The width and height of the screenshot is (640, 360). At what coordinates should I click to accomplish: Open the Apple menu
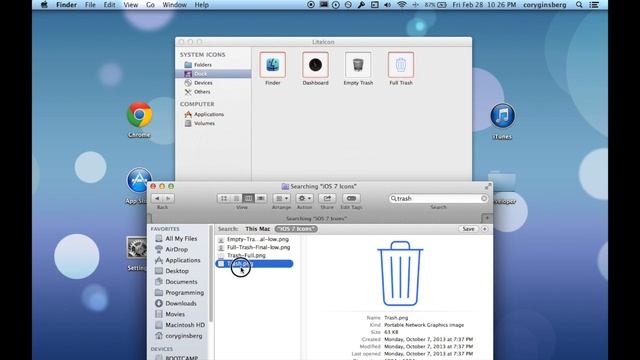[44, 5]
